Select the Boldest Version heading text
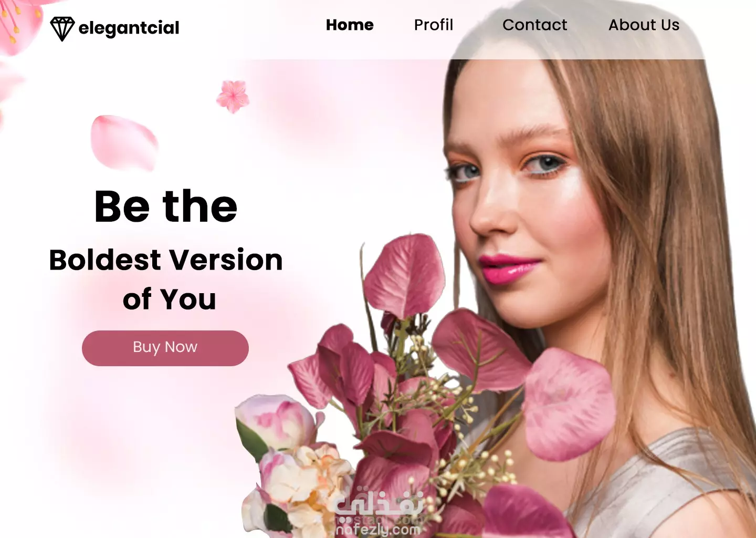The height and width of the screenshot is (538, 756). (166, 260)
